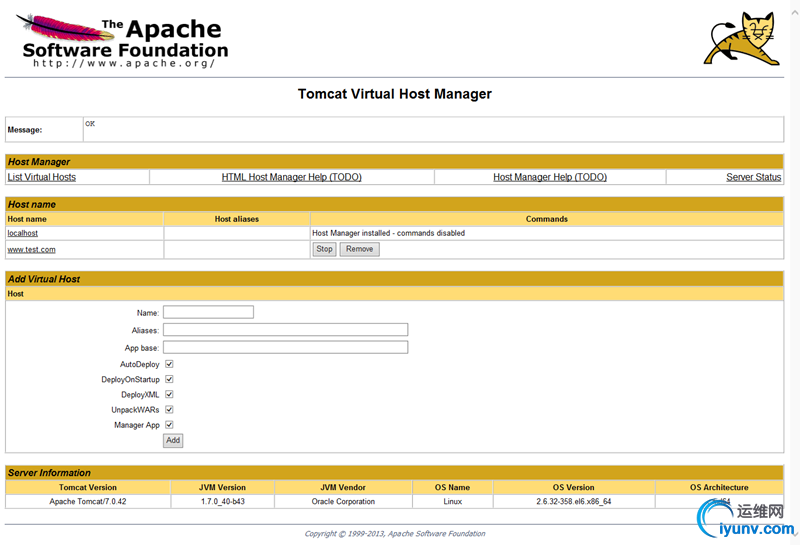
Task: Open the Host Manager Help (TODO) link
Action: click(x=550, y=177)
